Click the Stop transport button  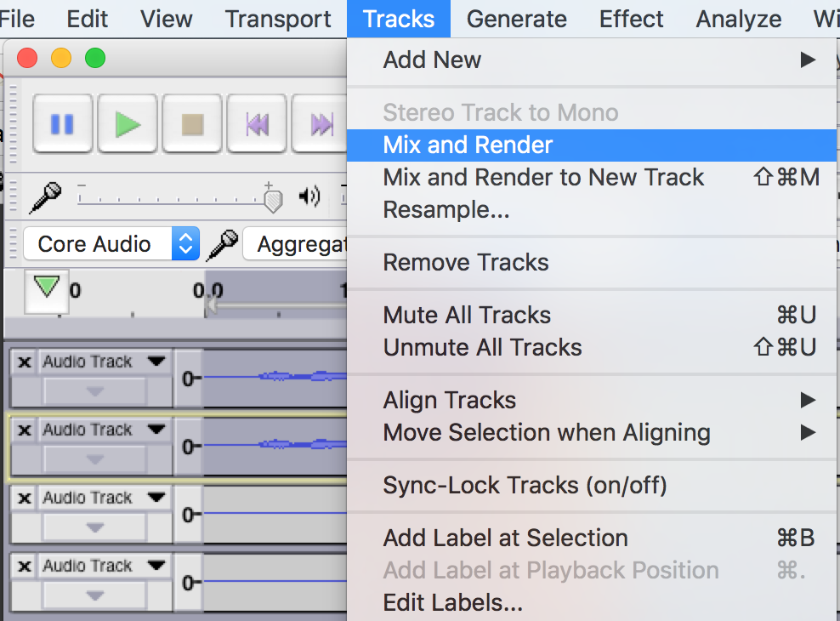[x=192, y=124]
